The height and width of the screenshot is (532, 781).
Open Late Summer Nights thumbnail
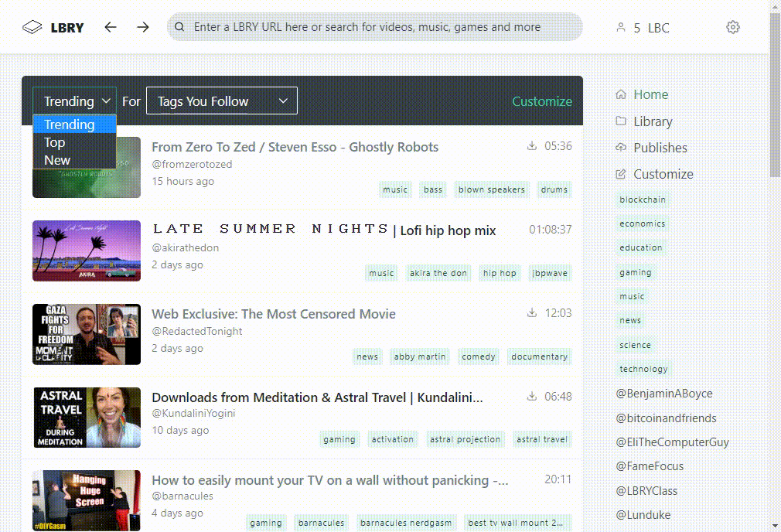pyautogui.click(x=87, y=251)
